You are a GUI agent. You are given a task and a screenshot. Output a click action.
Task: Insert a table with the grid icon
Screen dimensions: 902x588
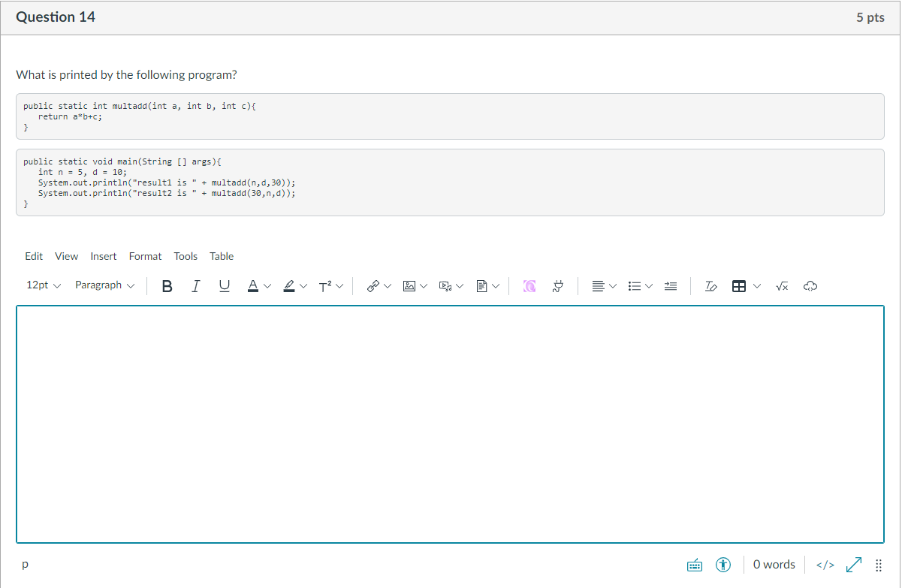pos(739,285)
